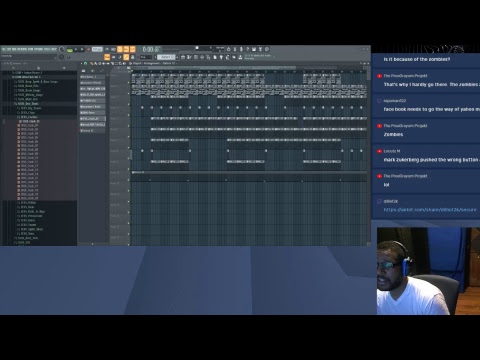Click the 'lol' chat message
The image size is (480, 360).
(x=386, y=185)
